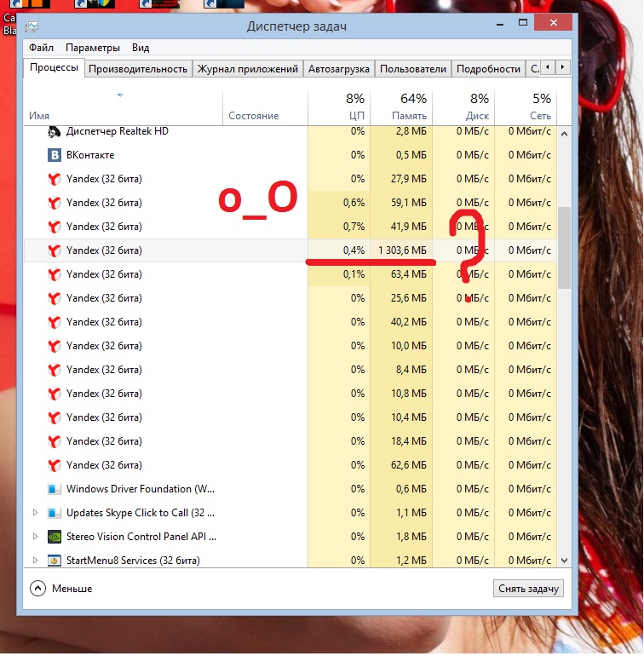The height and width of the screenshot is (656, 644).
Task: Click Yandex icon in the 18,4 МБ row
Action: tap(54, 441)
